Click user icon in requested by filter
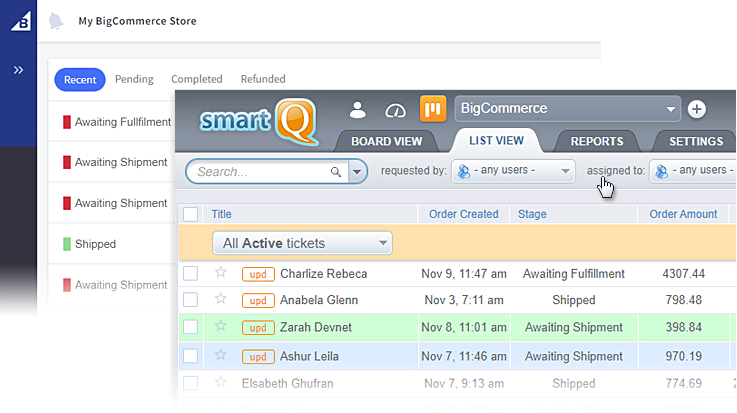Viewport: 737px width, 413px height. click(464, 171)
